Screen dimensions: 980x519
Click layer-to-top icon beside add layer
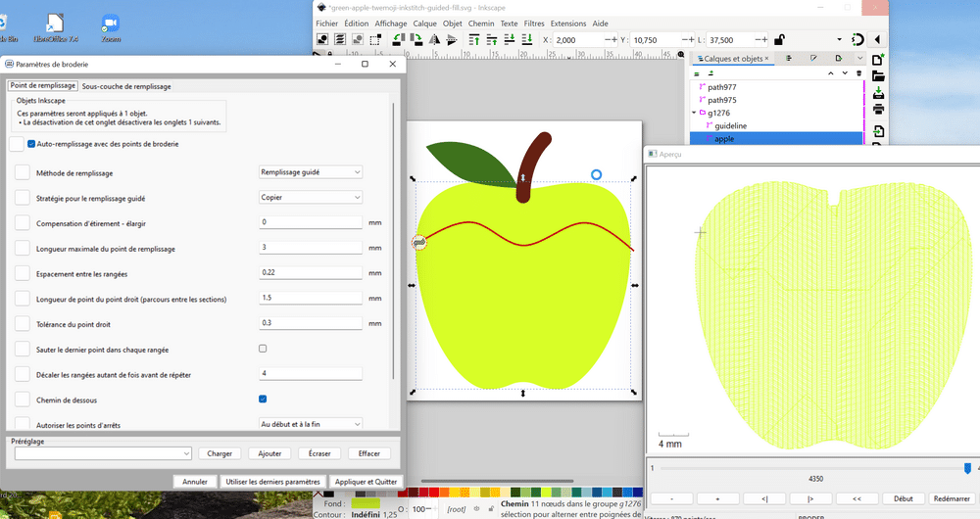pyautogui.click(x=710, y=73)
